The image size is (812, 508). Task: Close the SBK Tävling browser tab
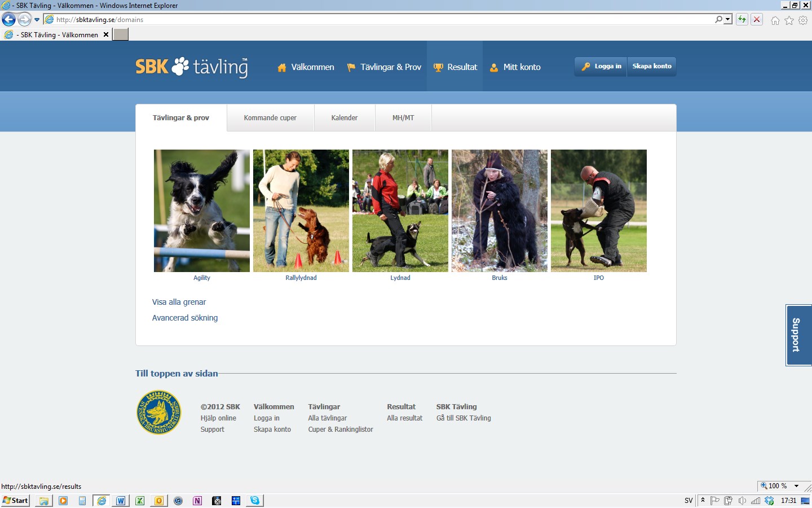click(105, 34)
